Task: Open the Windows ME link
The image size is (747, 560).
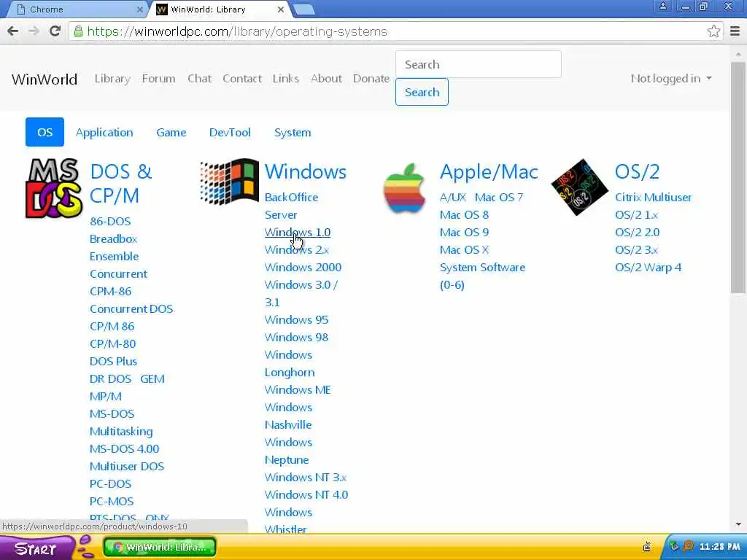Action: pos(298,390)
